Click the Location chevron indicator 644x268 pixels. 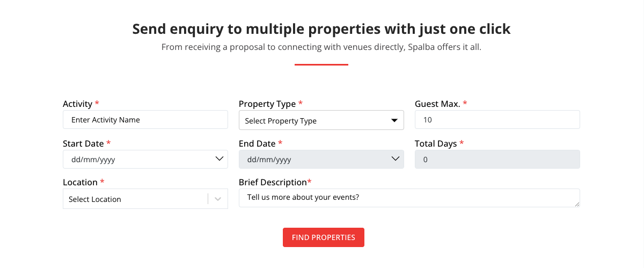click(x=218, y=199)
